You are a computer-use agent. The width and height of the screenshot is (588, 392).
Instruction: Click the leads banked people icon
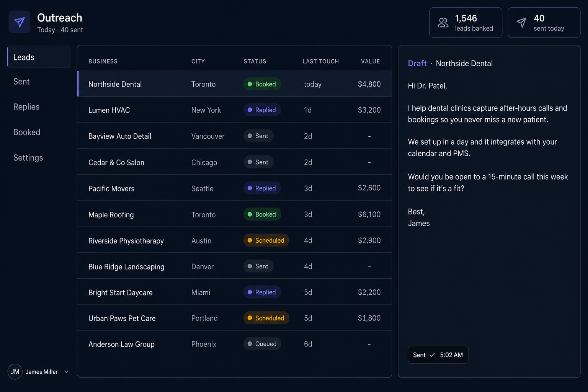443,23
